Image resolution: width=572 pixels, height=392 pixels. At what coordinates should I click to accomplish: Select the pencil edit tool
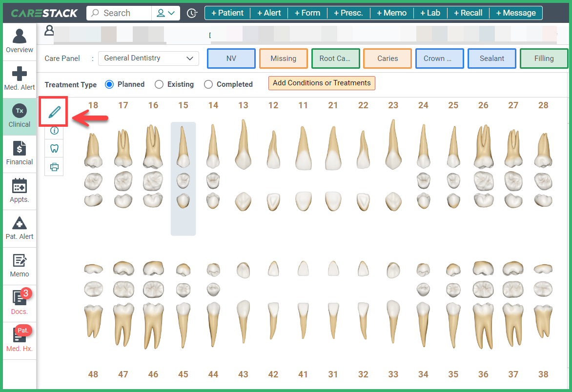54,112
